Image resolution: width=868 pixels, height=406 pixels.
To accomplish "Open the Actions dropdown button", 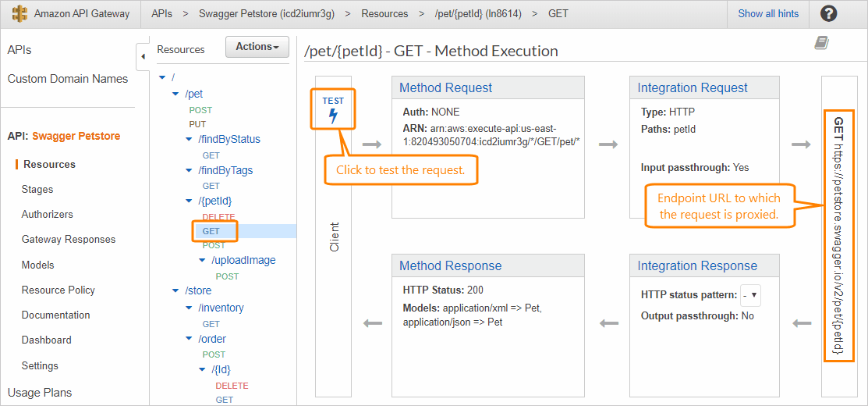I will click(x=257, y=47).
